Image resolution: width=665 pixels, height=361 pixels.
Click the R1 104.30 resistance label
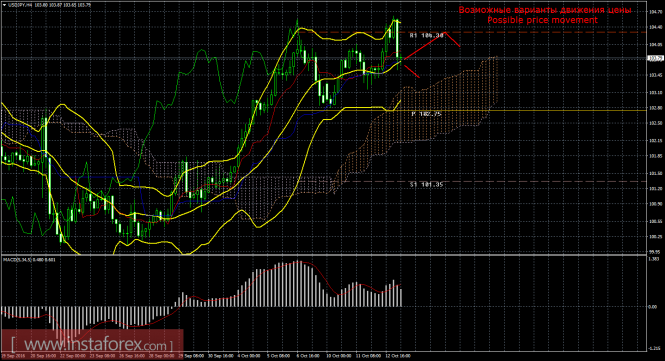(x=427, y=36)
